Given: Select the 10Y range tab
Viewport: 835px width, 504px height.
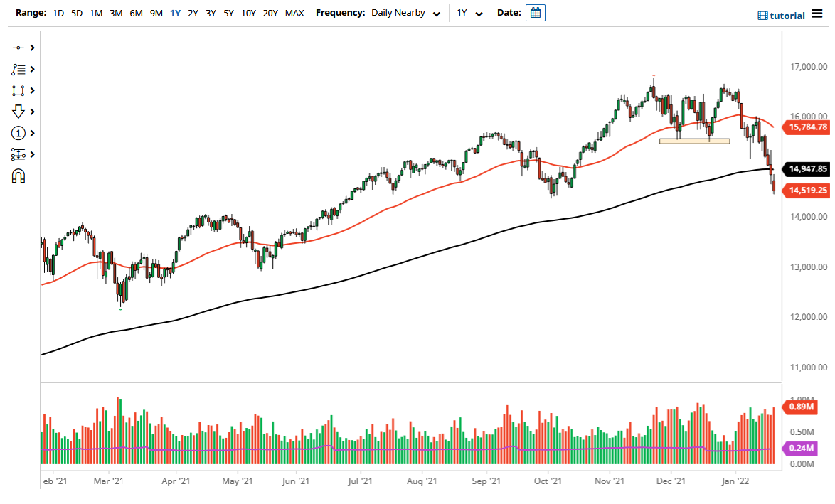Looking at the screenshot, I should (x=248, y=12).
